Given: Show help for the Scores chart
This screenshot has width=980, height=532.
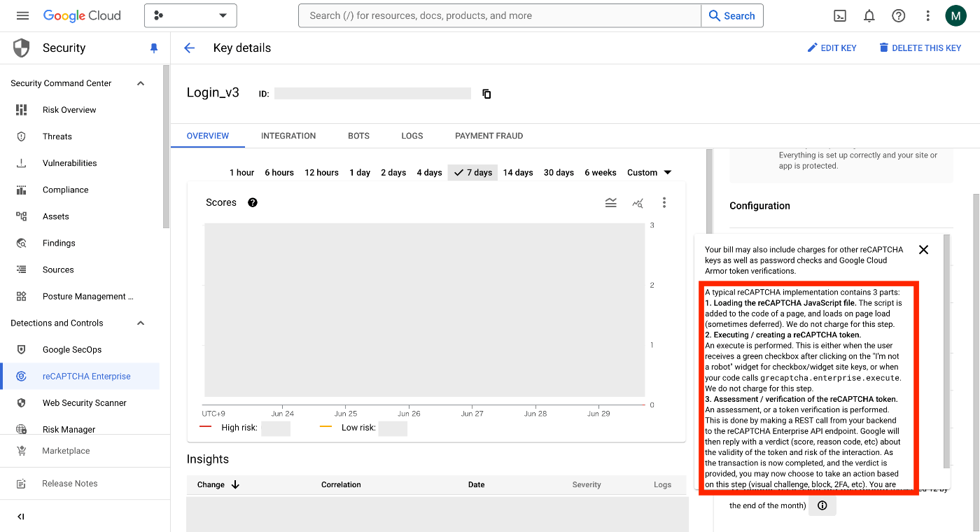Looking at the screenshot, I should click(x=253, y=202).
